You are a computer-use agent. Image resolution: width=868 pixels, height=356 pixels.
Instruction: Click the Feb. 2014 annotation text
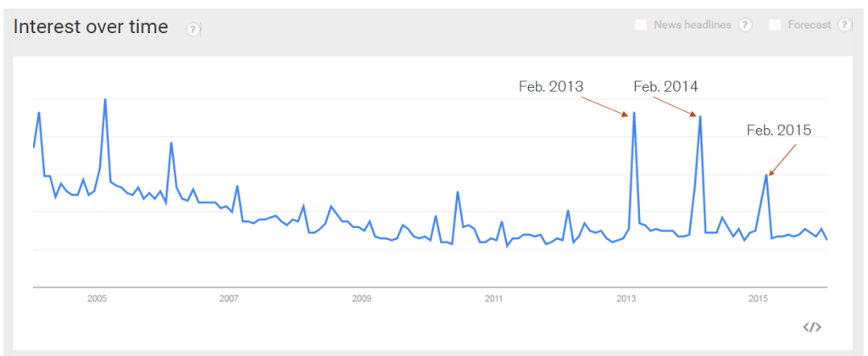pyautogui.click(x=666, y=86)
